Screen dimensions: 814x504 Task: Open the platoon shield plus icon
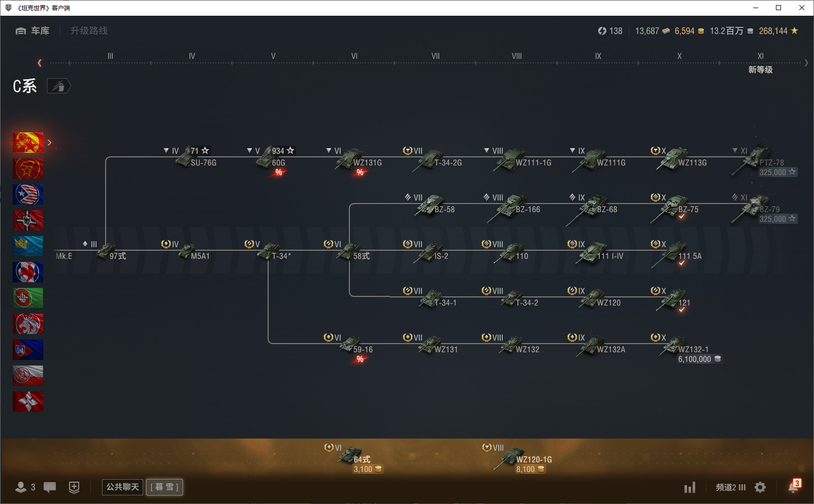coord(74,487)
